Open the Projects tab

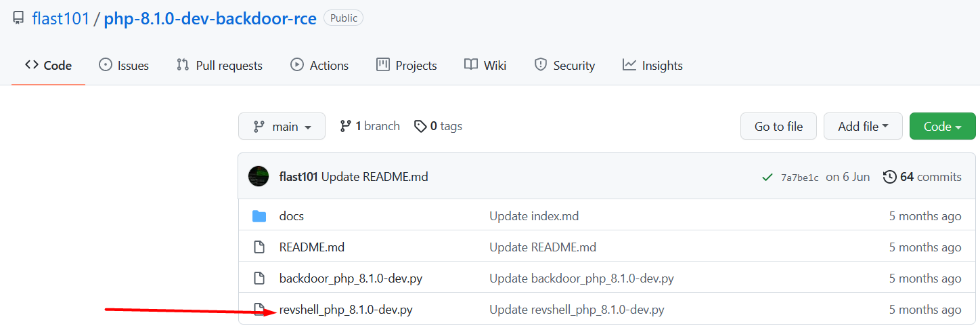click(x=407, y=66)
